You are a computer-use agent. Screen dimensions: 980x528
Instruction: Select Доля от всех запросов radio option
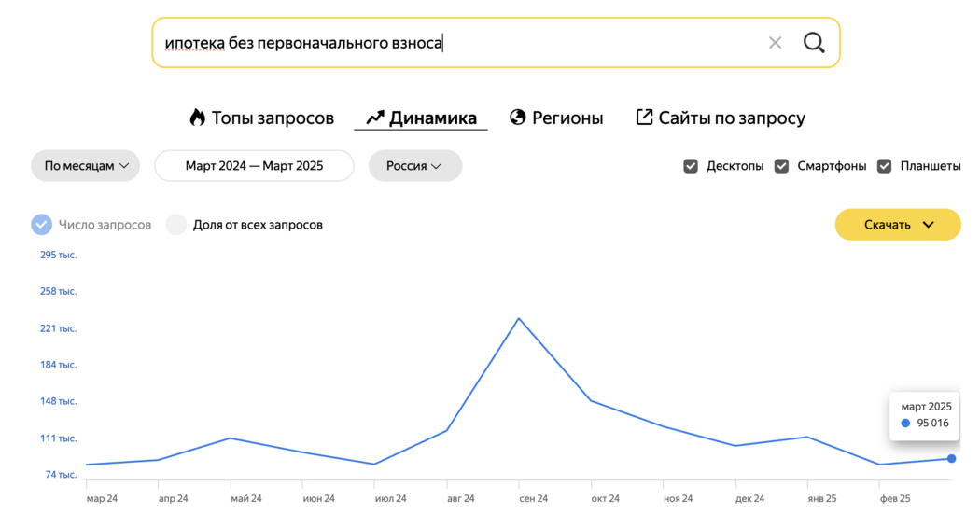point(176,224)
